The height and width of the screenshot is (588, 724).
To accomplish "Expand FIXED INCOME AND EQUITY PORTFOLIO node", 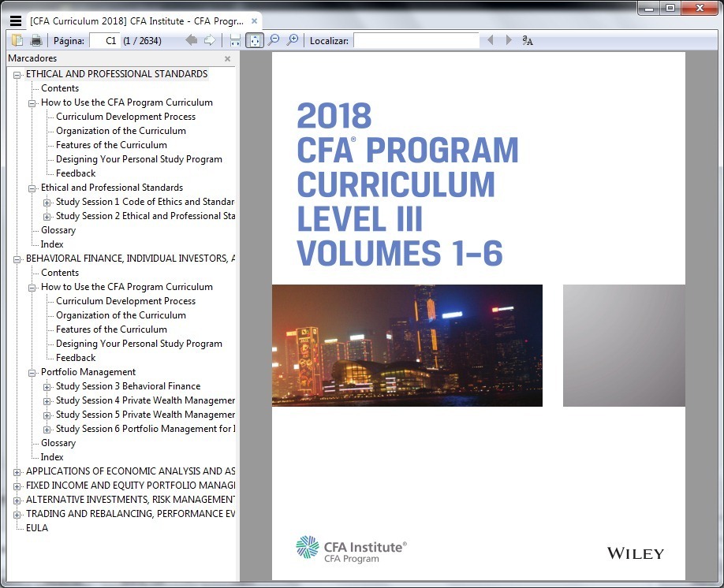I will click(17, 486).
